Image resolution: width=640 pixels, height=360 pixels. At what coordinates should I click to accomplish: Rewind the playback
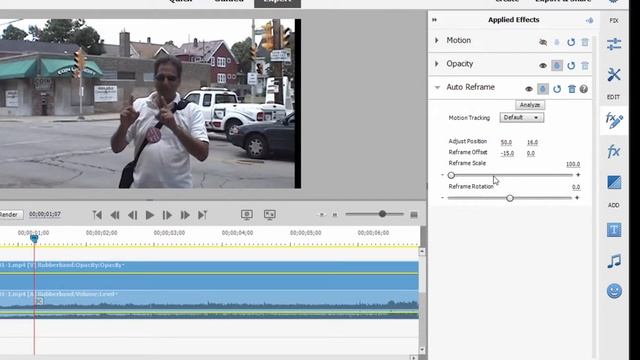115,215
